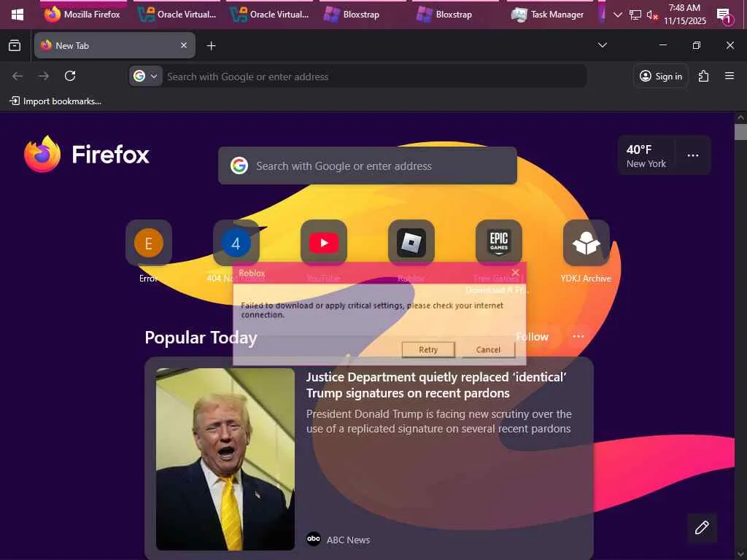Viewport: 747px width, 560px height.
Task: Click the Firefox logo on new tab
Action: 87,155
